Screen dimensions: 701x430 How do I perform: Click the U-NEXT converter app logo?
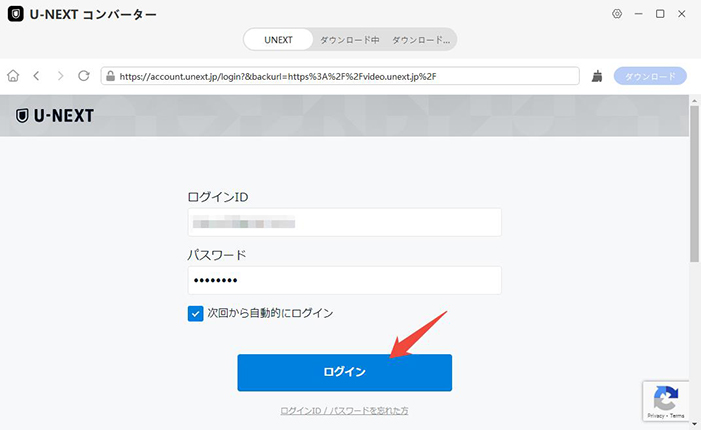click(16, 14)
